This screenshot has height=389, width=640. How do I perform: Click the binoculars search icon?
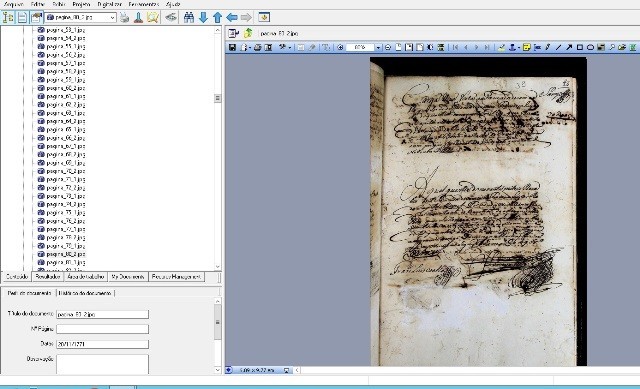pyautogui.click(x=189, y=18)
